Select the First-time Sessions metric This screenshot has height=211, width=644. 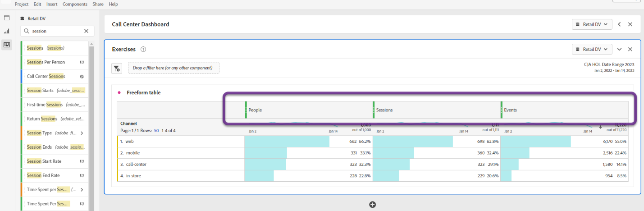point(55,105)
